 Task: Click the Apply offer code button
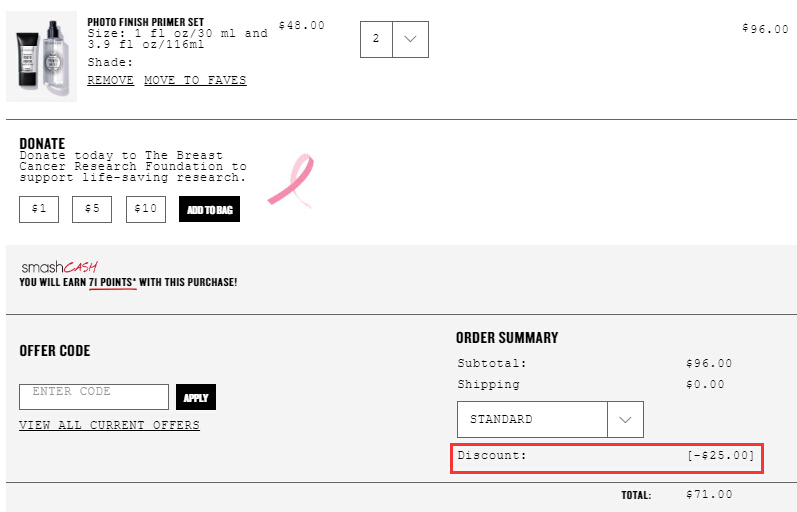tap(196, 397)
